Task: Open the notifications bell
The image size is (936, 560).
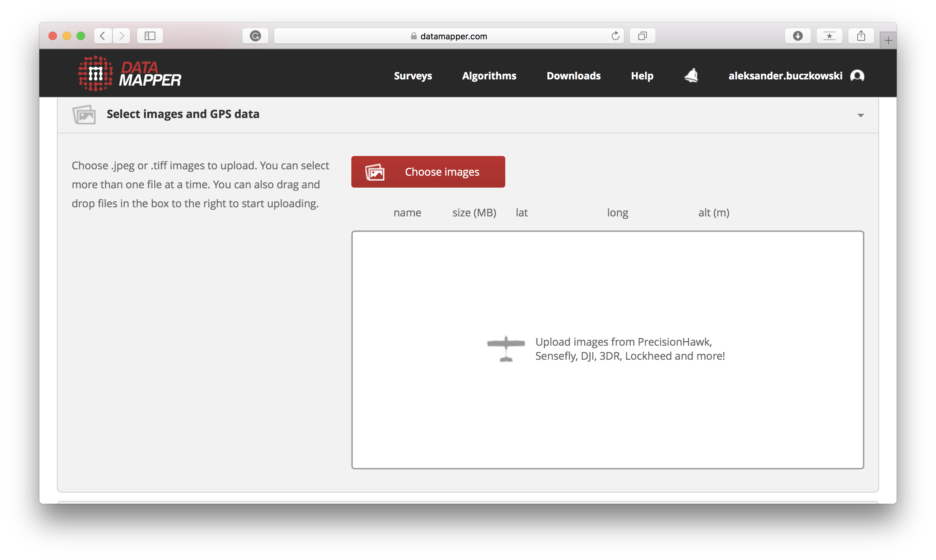Action: (x=691, y=76)
